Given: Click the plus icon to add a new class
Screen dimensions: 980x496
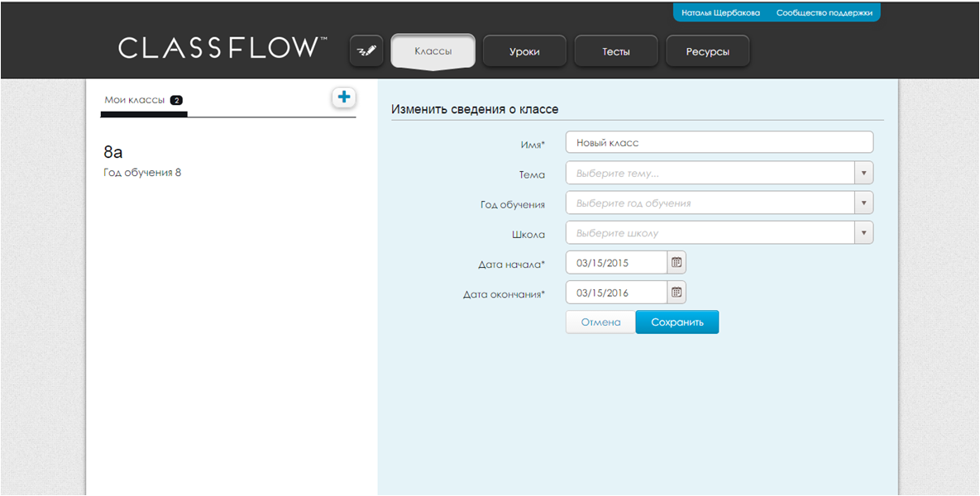Looking at the screenshot, I should (344, 97).
